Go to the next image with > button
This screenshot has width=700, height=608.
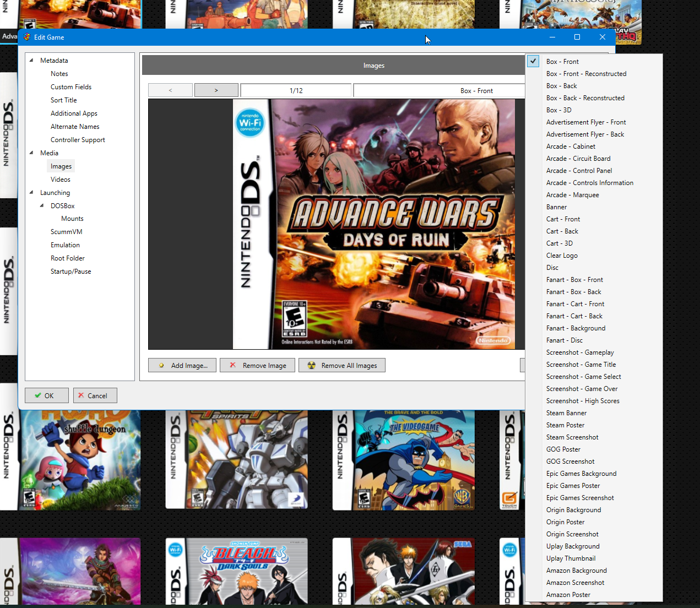216,90
